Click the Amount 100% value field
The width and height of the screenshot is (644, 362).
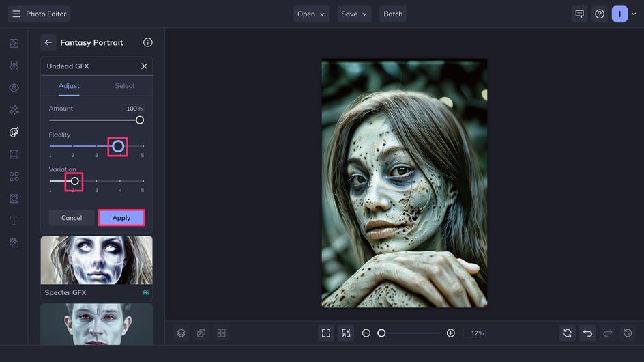point(134,109)
